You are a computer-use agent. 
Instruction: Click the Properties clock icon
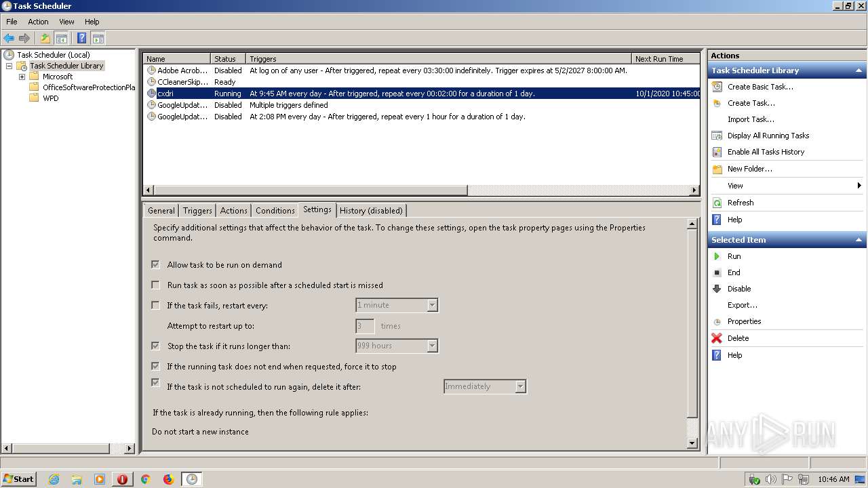[x=717, y=322]
